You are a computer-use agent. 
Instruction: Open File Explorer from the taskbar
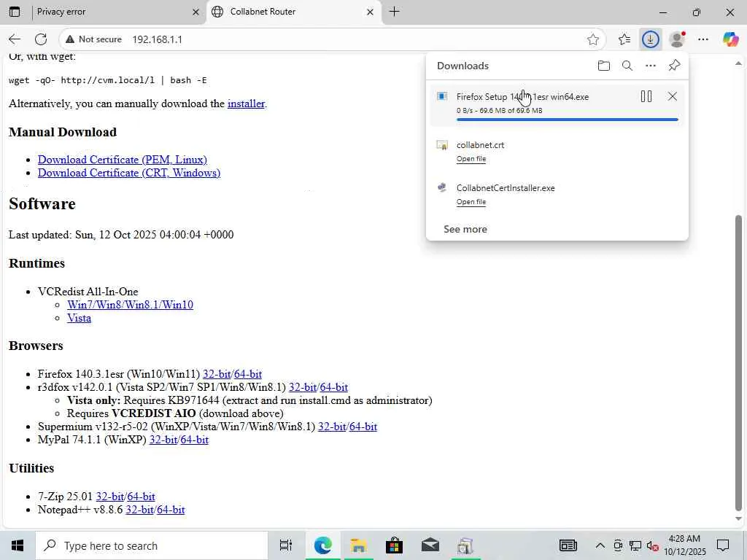(358, 545)
